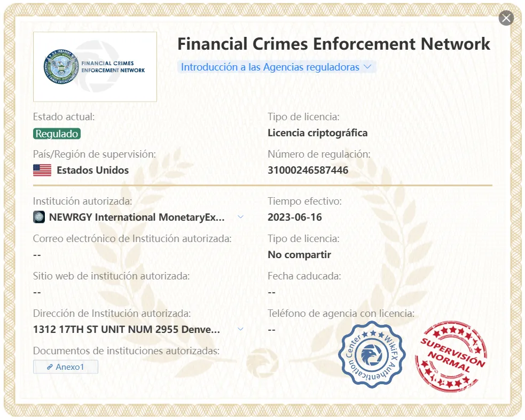Viewport: 525px width, 420px height.
Task: Click the NEWRGY International MonetaryEx... name
Action: [137, 217]
